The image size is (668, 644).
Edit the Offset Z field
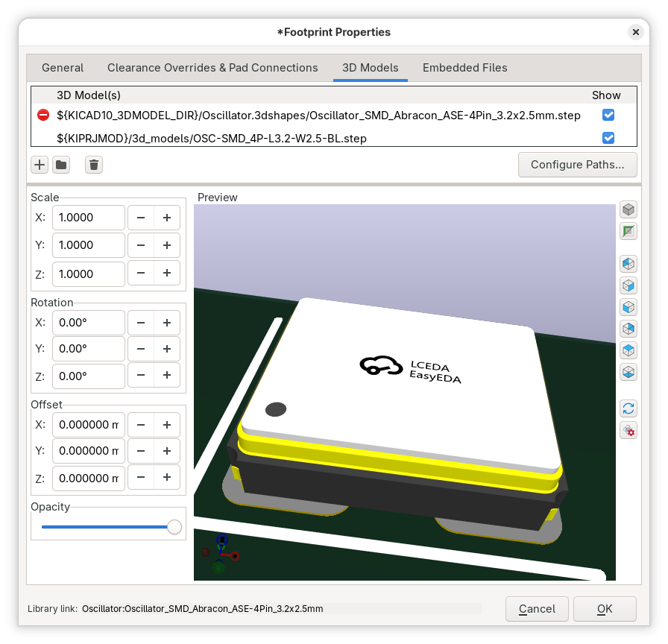pos(89,479)
